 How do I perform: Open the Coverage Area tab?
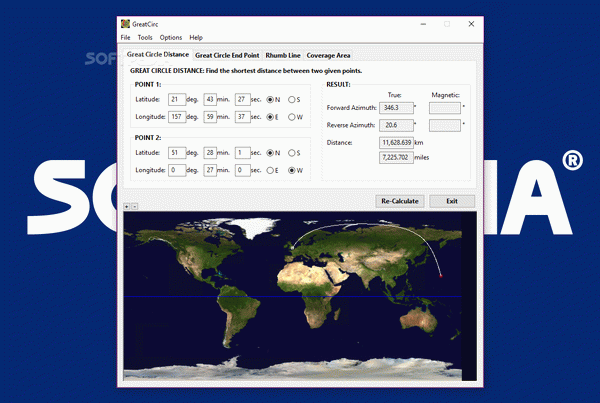click(x=328, y=55)
